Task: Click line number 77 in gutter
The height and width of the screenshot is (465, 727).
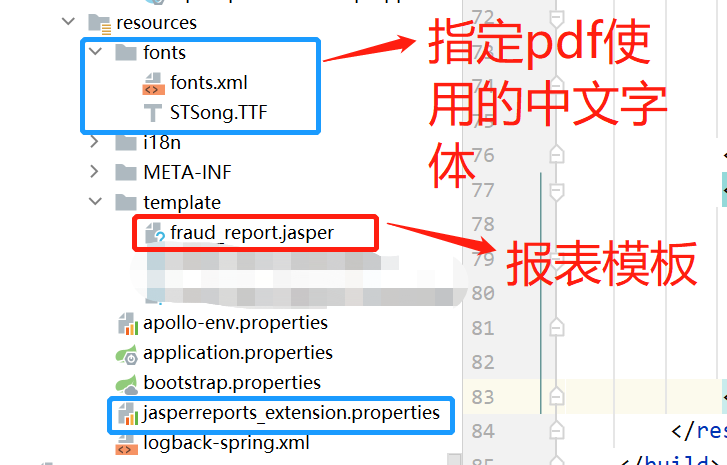Action: click(483, 190)
